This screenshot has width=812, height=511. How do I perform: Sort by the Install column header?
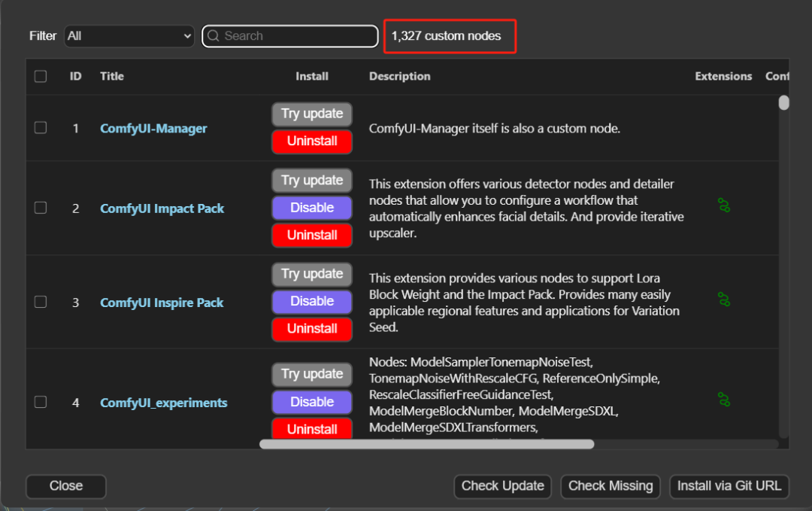click(x=311, y=76)
